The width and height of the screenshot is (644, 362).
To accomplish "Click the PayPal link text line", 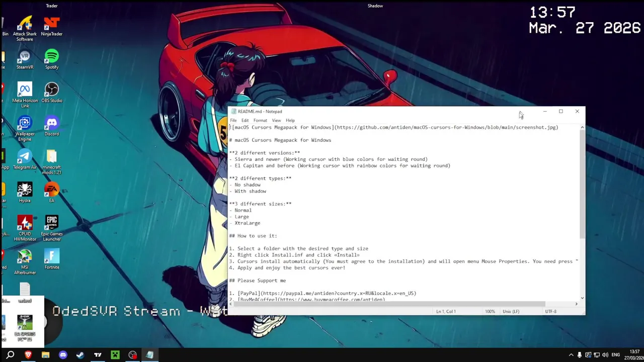I will (323, 294).
